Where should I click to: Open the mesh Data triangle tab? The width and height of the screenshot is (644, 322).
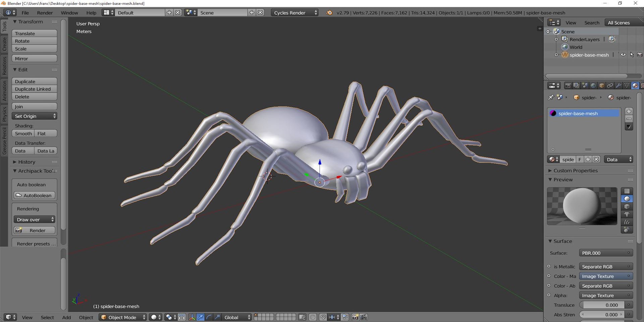tap(627, 86)
